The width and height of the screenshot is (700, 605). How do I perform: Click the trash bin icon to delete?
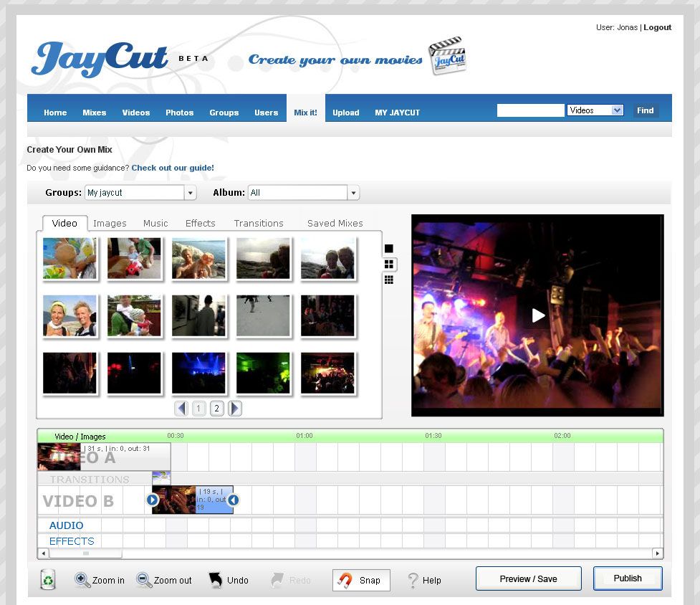(47, 578)
